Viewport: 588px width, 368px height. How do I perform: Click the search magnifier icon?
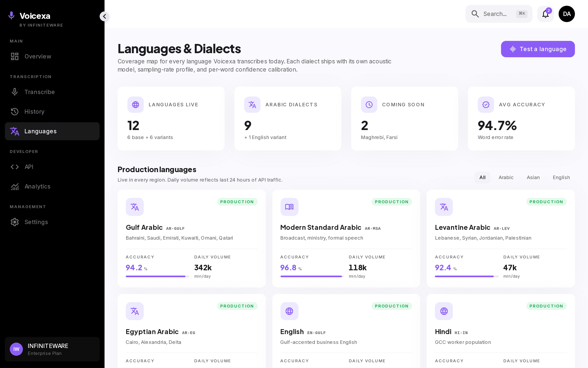475,14
